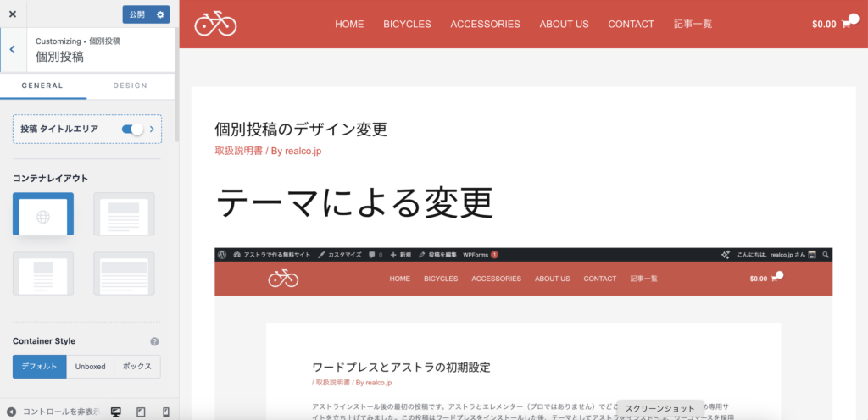The height and width of the screenshot is (420, 868).
Task: Click 投稿を編集 pencil item in embedded admin bar
Action: (437, 255)
